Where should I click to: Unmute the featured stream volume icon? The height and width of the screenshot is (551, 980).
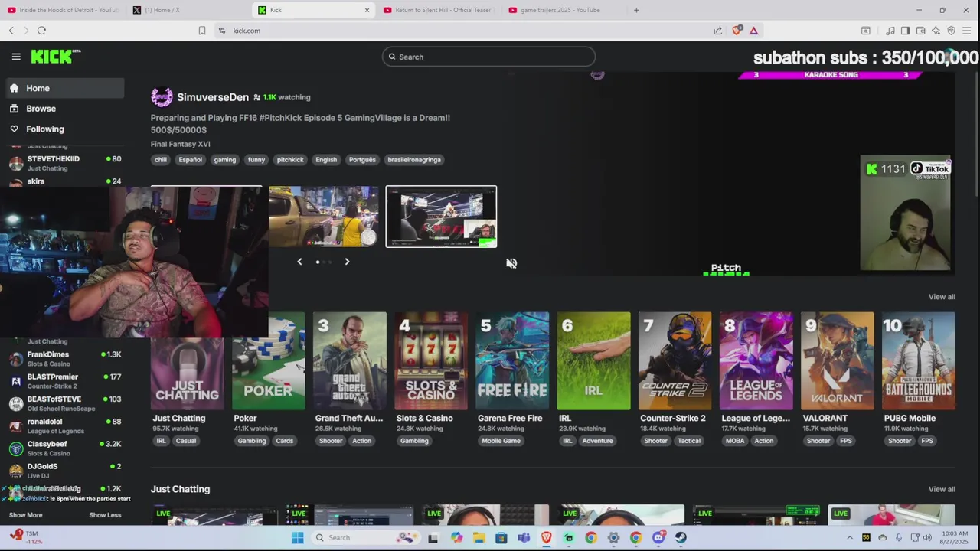(x=511, y=263)
